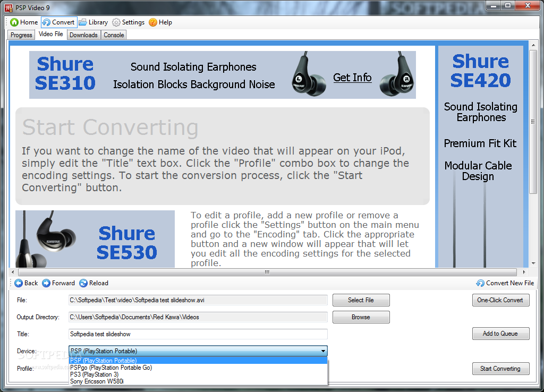Click the Shure SE310 banner ad
The height and width of the screenshot is (392, 544).
pyautogui.click(x=223, y=74)
